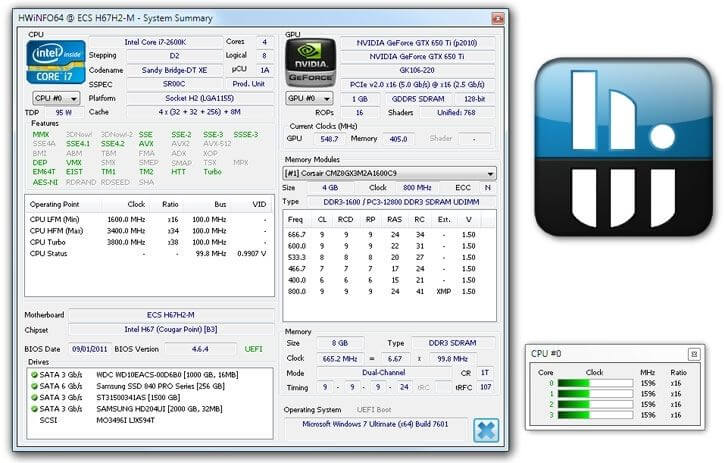
Task: Expand the Memory Modules Corsair dropdown
Action: pyautogui.click(x=389, y=173)
